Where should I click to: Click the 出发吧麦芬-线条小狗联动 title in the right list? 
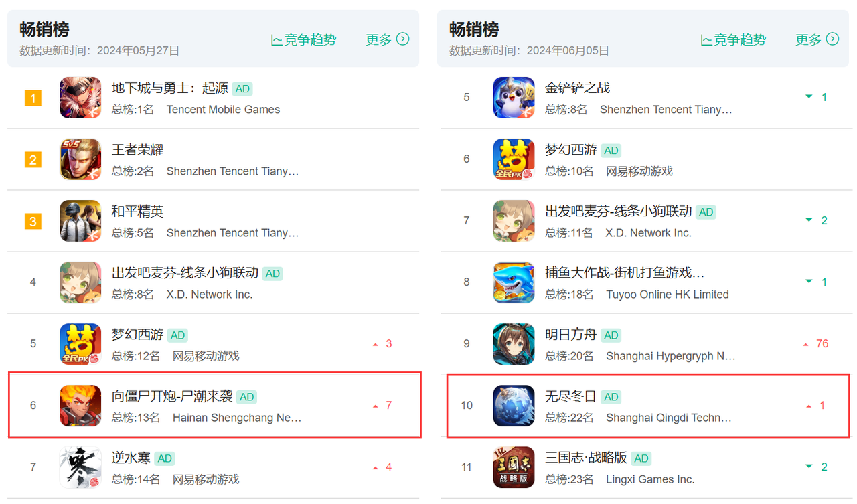coord(619,212)
